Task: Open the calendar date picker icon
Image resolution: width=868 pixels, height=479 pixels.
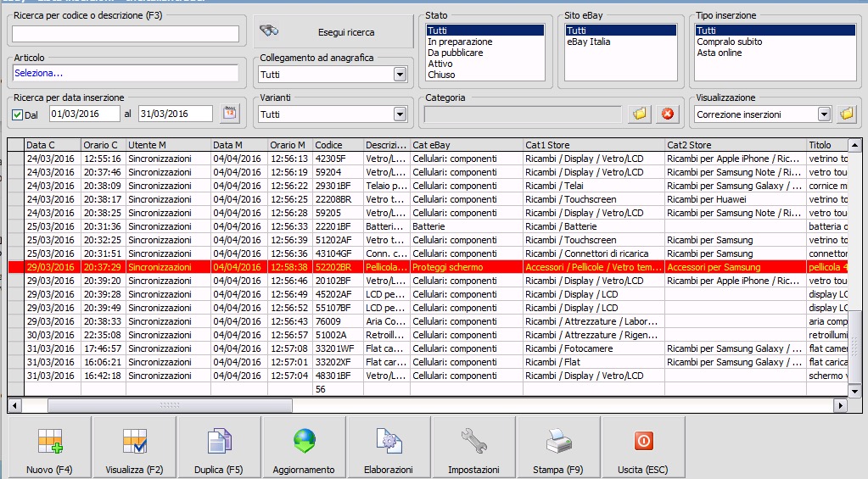Action: [229, 114]
